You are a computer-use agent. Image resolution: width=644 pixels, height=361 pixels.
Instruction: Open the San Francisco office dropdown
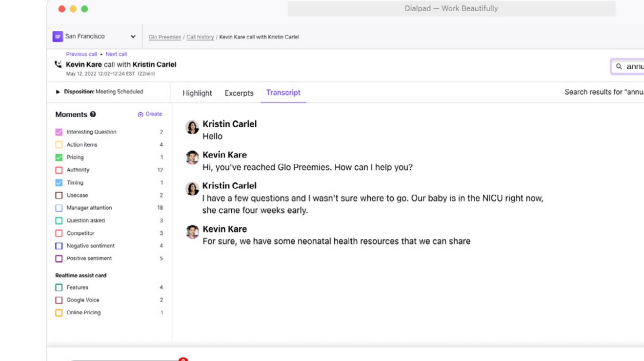click(x=133, y=37)
